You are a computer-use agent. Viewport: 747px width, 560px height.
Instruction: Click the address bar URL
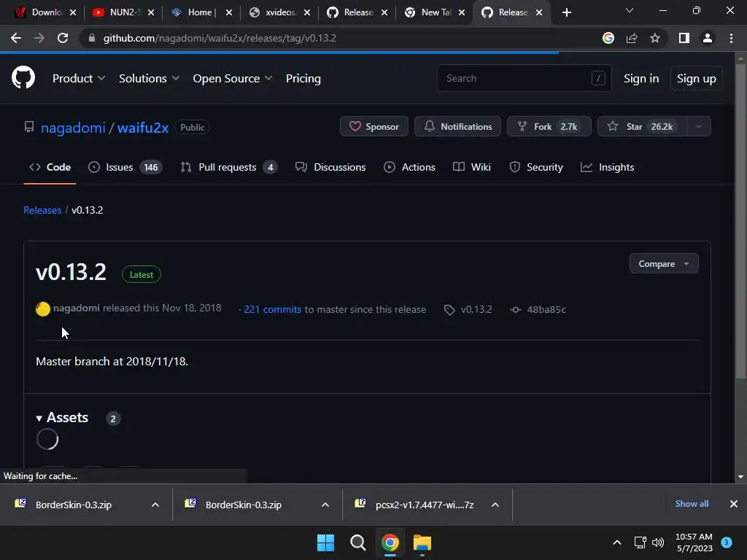click(x=220, y=38)
